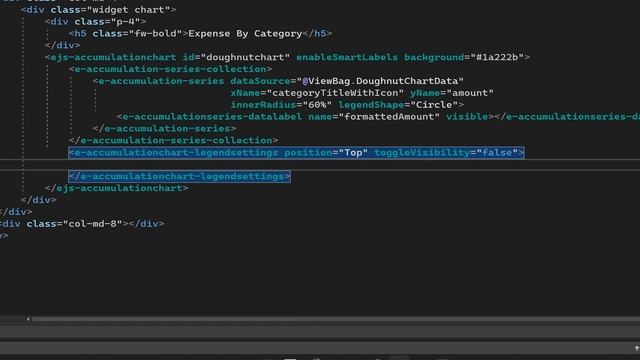Click the @ViewBag.DoughnutChartData value

click(380, 81)
